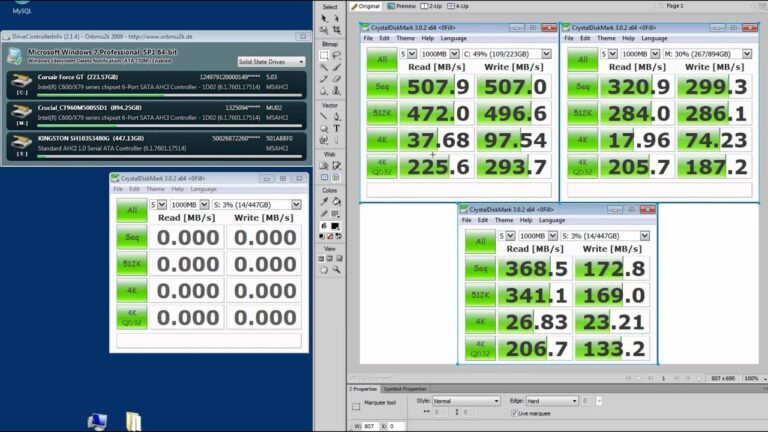
Task: Select the Line tool in Vector section
Action: (x=324, y=116)
